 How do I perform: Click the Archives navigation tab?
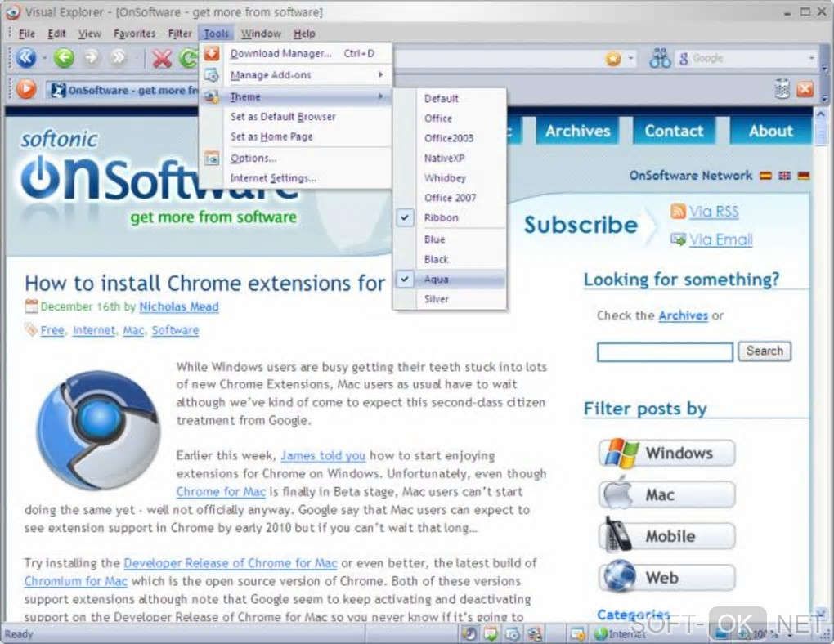577,131
